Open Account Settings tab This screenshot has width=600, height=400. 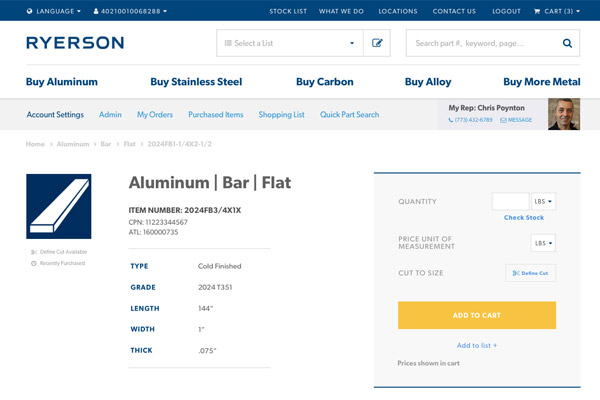[x=55, y=114]
